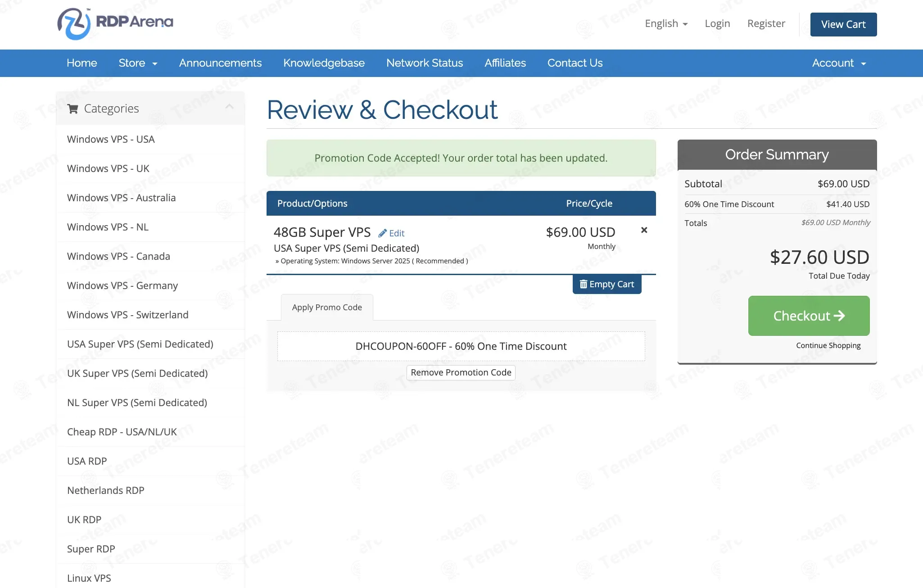Proceed with the green Checkout button
923x588 pixels.
point(809,316)
